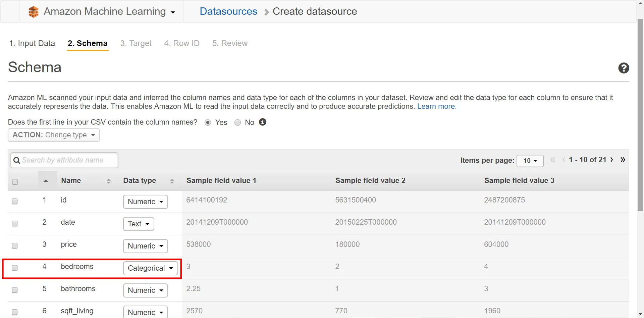Sort by row number ascending arrow

tap(46, 181)
